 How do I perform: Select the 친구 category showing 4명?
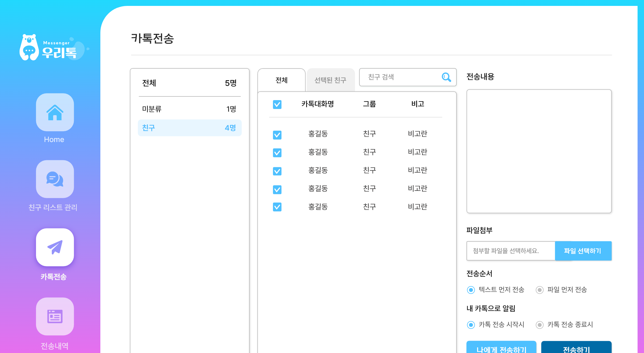coord(189,128)
